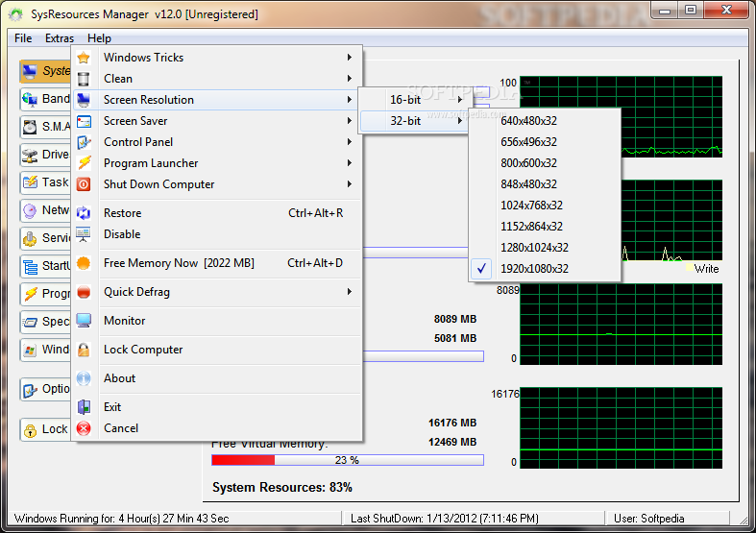Click the 16176 virtual memory graph
Screen dimensions: 756x533
click(x=621, y=428)
